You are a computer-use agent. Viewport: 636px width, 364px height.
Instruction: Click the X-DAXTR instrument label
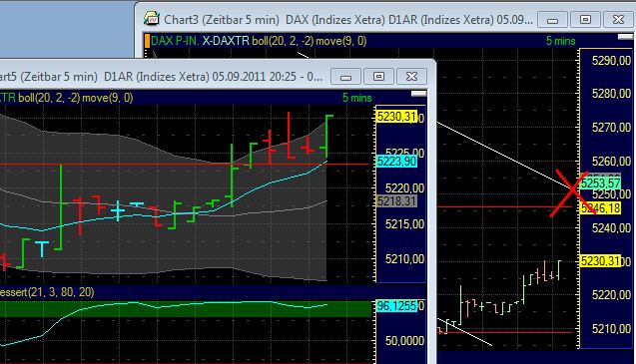pos(226,41)
